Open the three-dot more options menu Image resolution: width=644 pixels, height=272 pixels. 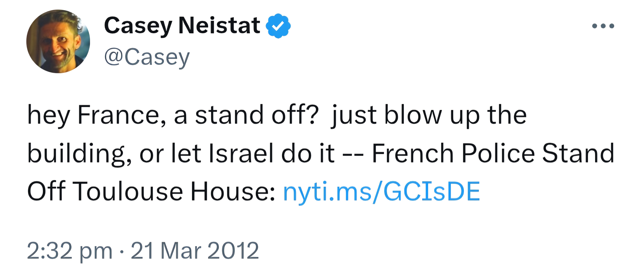tap(603, 26)
